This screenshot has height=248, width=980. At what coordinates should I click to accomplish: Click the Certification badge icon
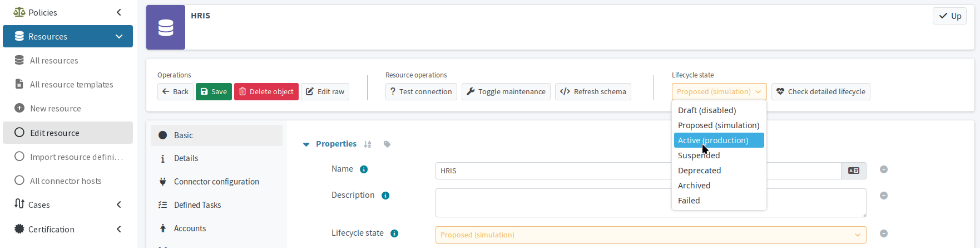pyautogui.click(x=19, y=228)
